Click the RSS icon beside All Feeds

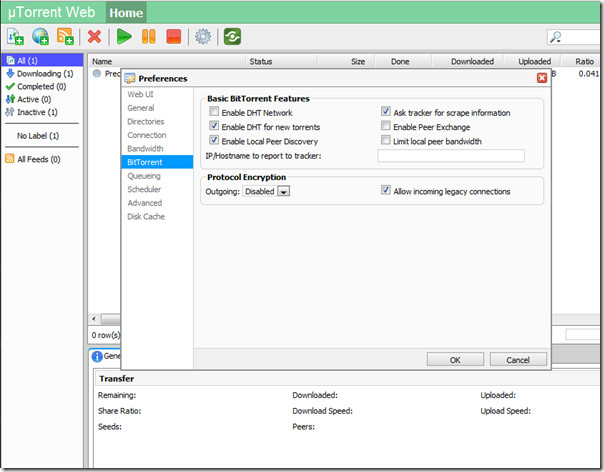coord(10,159)
